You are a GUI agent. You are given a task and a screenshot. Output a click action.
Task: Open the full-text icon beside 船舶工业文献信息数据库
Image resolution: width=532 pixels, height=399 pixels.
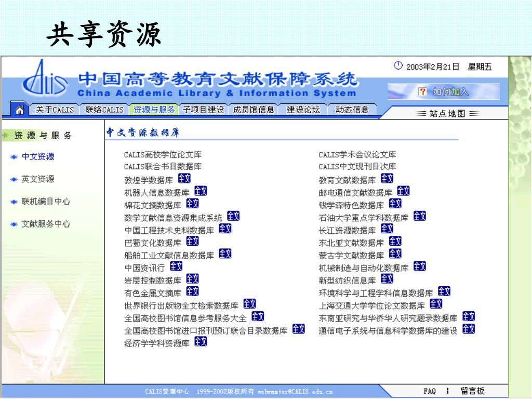225,254
